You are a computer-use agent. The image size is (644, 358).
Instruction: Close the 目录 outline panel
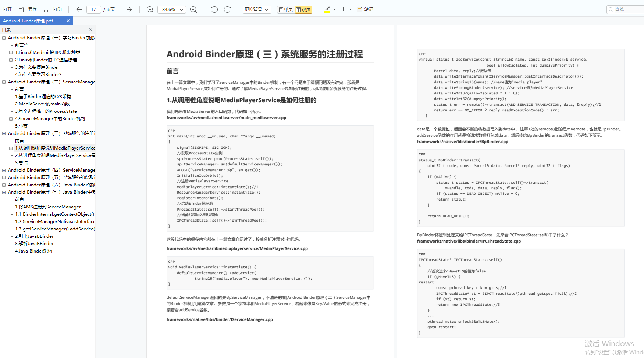click(90, 30)
